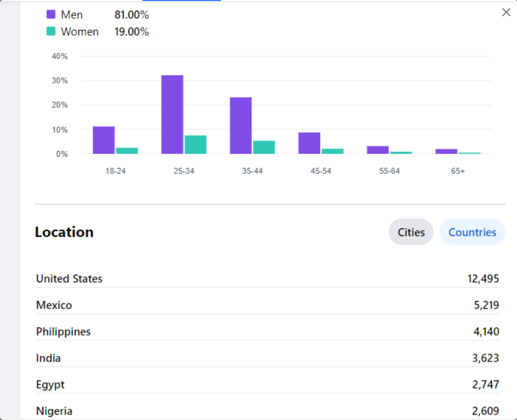Viewport: 517px width, 420px height.
Task: Click the Men bar for ages 18-24
Action: click(x=104, y=140)
